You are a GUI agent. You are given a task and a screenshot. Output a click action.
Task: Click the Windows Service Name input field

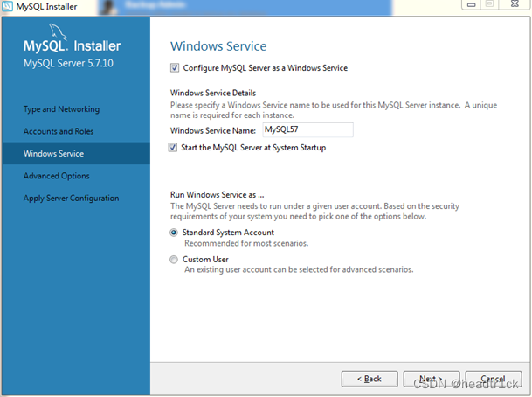307,129
